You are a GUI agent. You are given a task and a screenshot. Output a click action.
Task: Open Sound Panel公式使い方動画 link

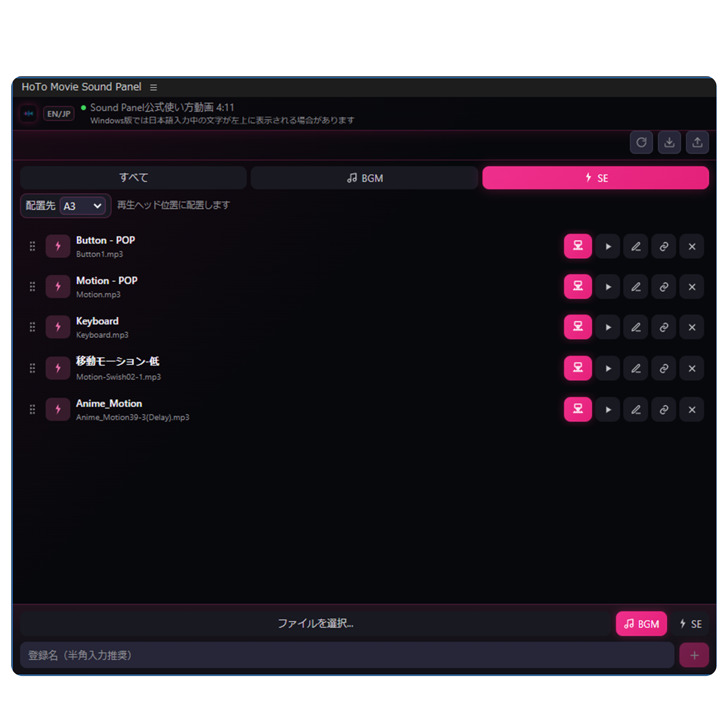click(162, 107)
